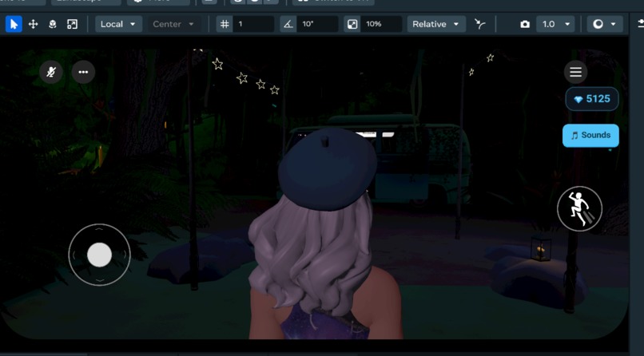Toggle scale snapping icon
The width and height of the screenshot is (644, 356).
pyautogui.click(x=352, y=24)
